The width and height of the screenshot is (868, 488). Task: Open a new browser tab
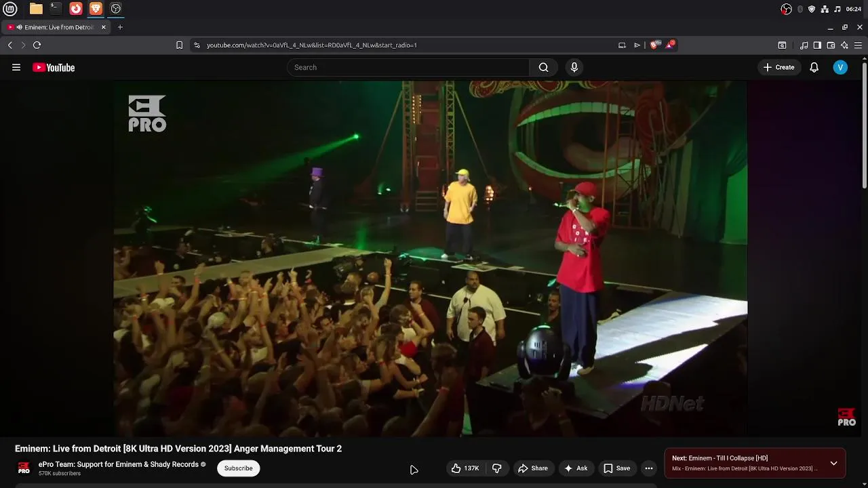pyautogui.click(x=120, y=27)
